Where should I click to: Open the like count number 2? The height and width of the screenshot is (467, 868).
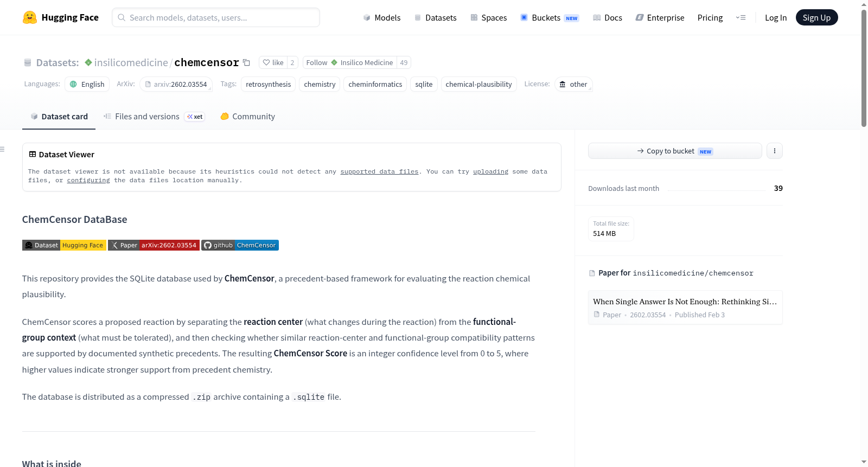coord(292,62)
